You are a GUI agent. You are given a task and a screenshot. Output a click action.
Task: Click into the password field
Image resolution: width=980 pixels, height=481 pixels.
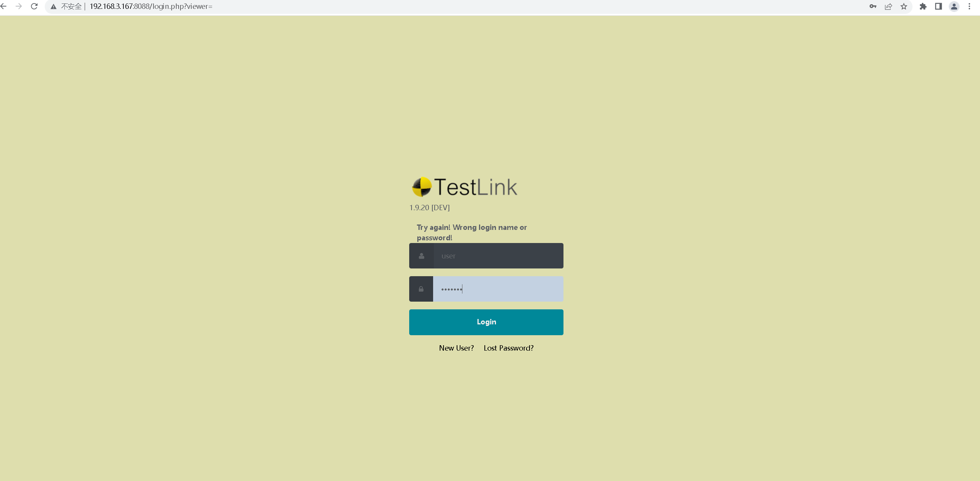[498, 289]
